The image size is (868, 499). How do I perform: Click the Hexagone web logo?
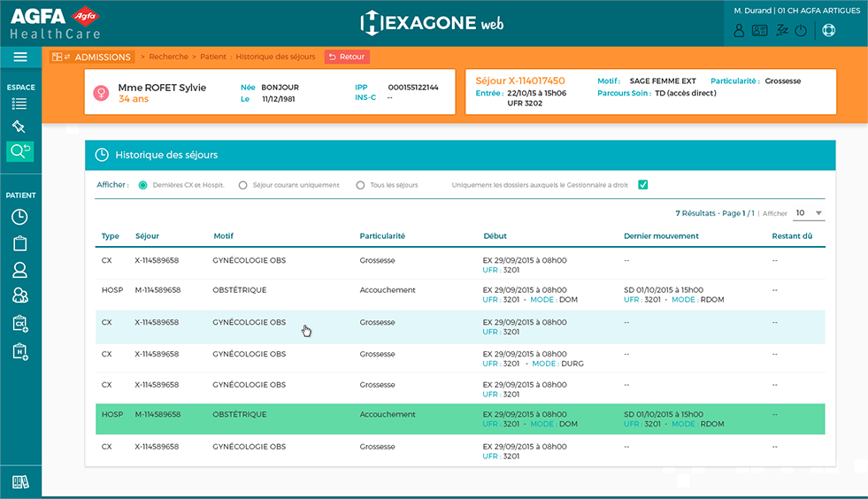point(432,23)
